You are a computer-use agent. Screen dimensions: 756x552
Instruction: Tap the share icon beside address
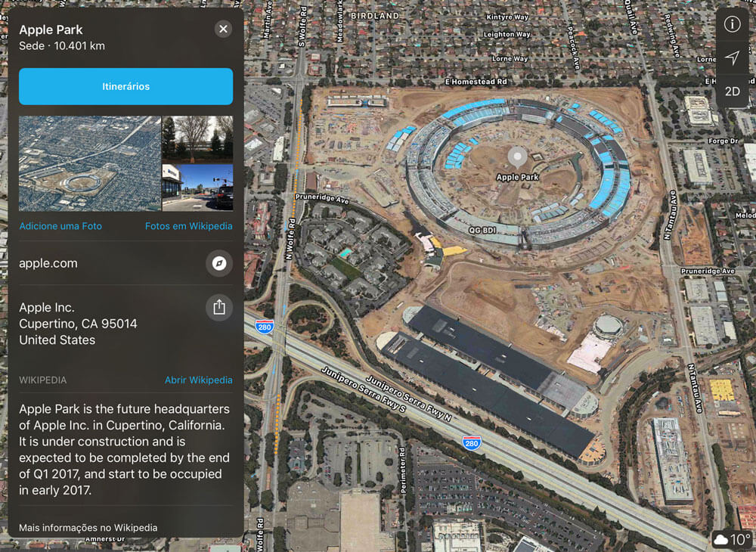tap(219, 307)
